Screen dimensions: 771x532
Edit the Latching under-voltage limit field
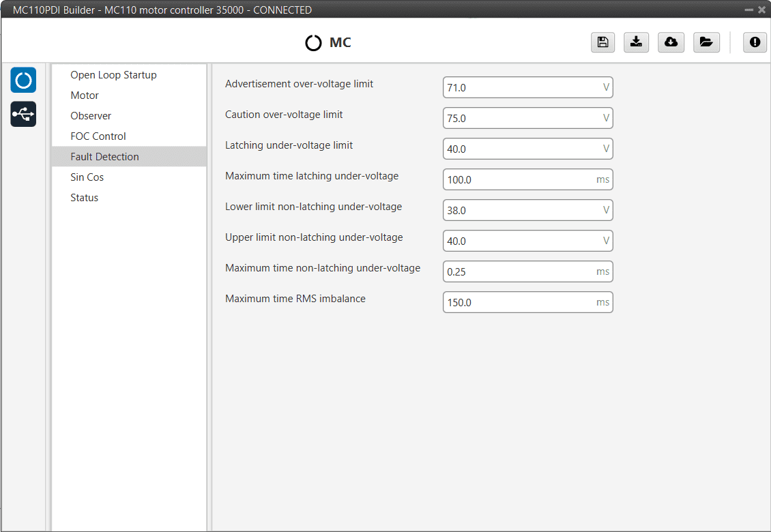527,149
